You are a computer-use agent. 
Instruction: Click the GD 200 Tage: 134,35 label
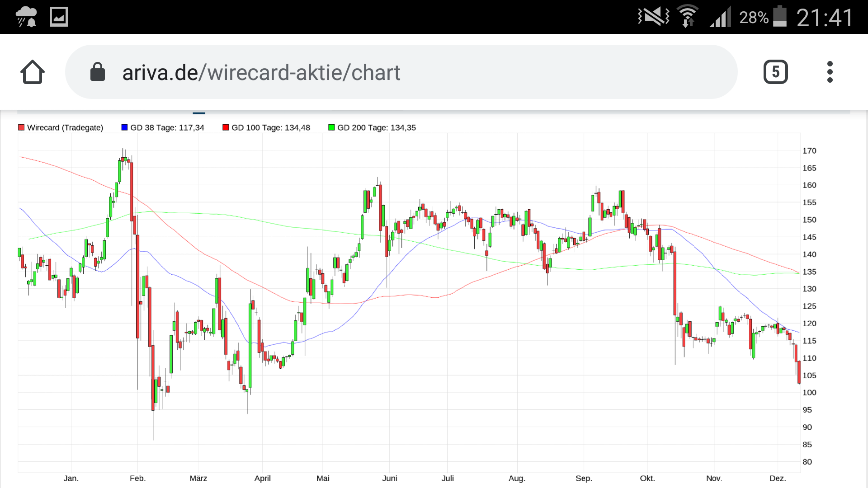click(376, 127)
